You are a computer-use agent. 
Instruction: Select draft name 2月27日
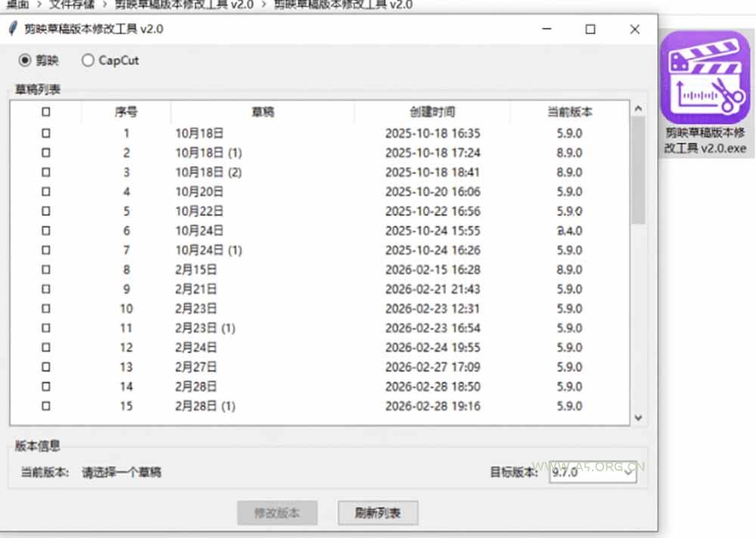pyautogui.click(x=196, y=367)
